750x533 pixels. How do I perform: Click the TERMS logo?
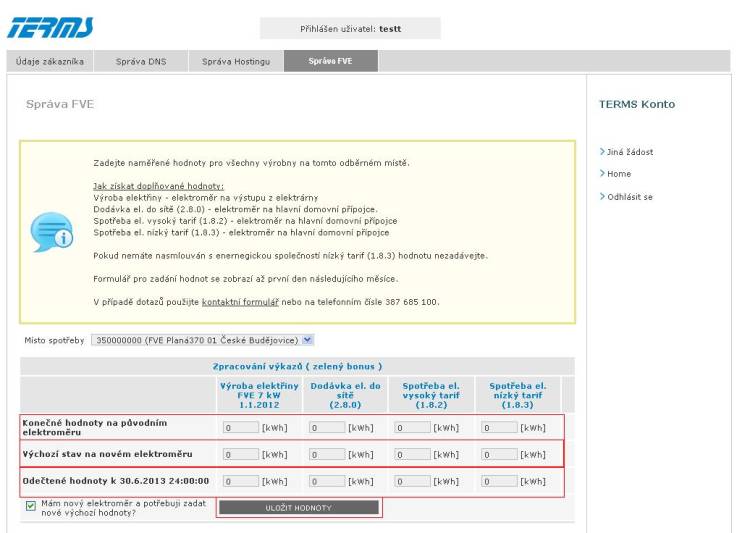(51, 27)
